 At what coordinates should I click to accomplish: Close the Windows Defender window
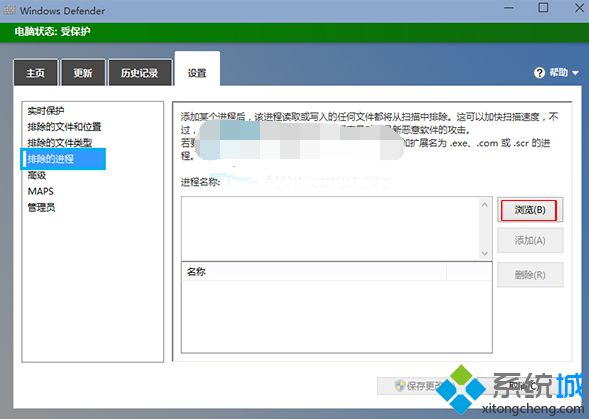(580, 8)
